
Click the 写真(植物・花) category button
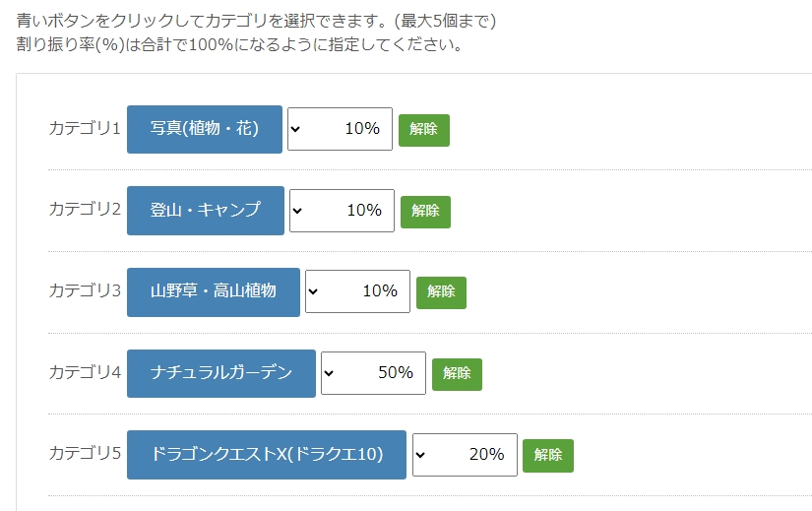pos(205,129)
